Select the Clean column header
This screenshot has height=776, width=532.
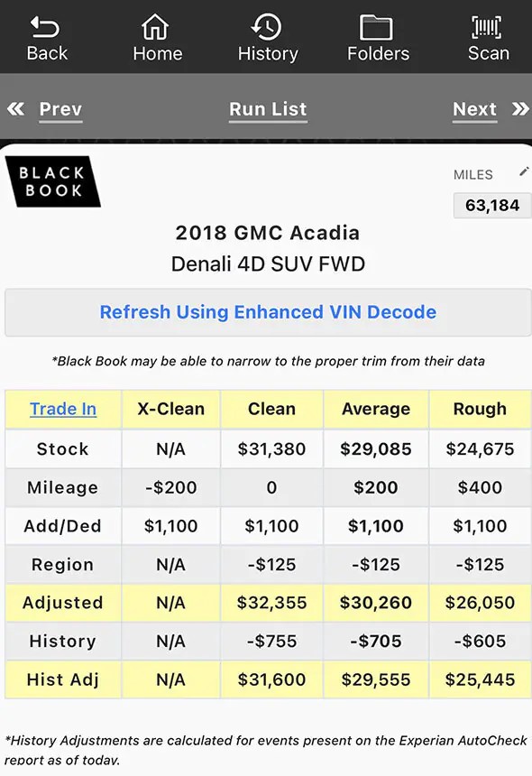[271, 409]
